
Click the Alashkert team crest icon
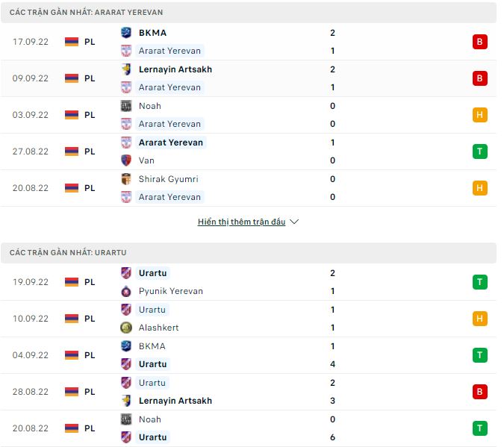[x=125, y=328]
